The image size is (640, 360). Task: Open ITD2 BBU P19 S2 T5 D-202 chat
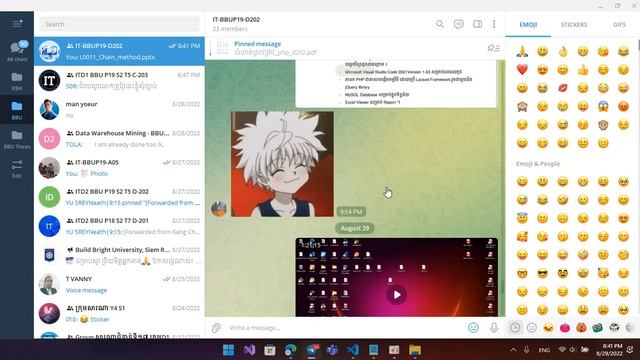pos(119,197)
